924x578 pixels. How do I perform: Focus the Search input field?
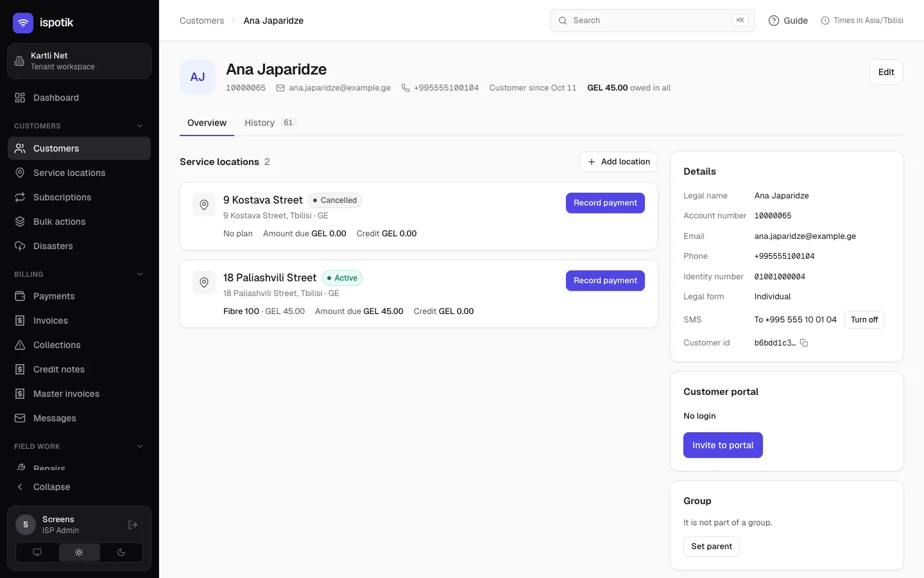pos(652,21)
